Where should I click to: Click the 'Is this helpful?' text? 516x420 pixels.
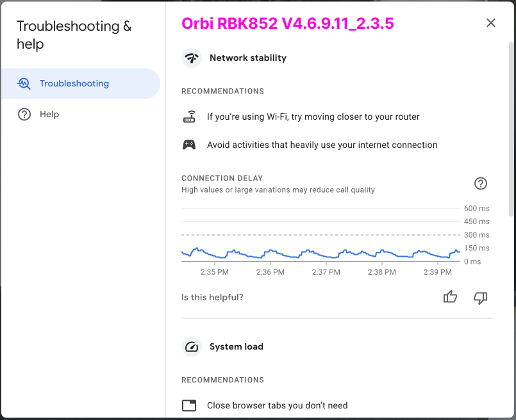point(212,298)
